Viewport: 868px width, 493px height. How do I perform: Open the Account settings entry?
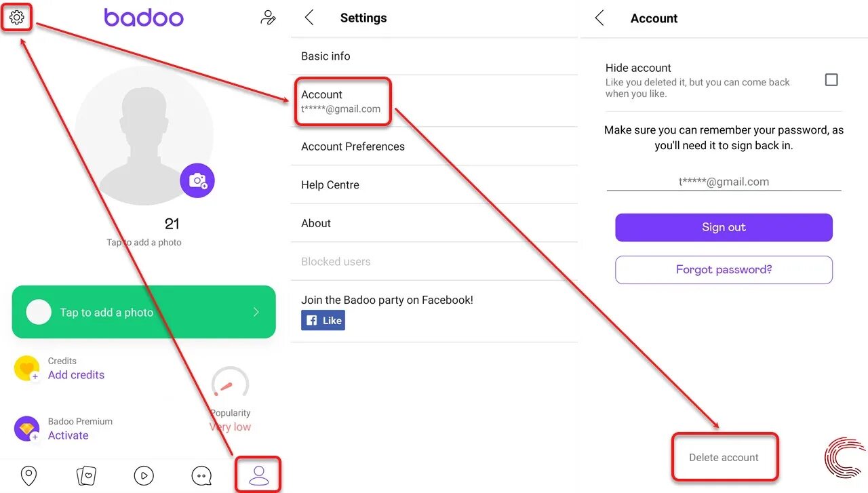coord(434,101)
